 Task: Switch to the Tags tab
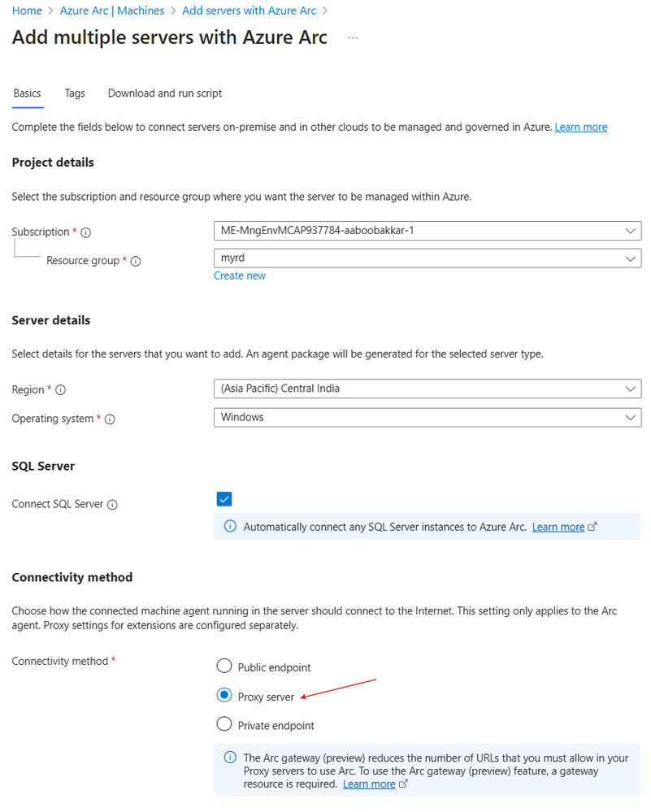[x=75, y=93]
